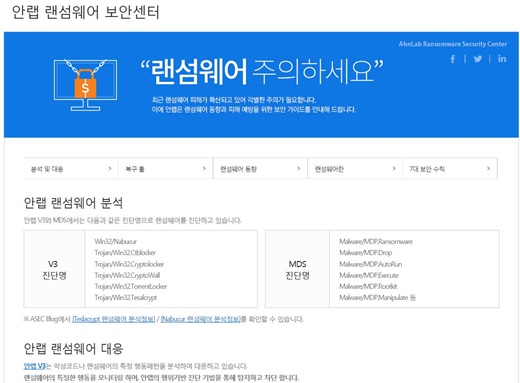Follow the 안랩 V3 hyperlink
This screenshot has width=520, height=383.
click(34, 366)
